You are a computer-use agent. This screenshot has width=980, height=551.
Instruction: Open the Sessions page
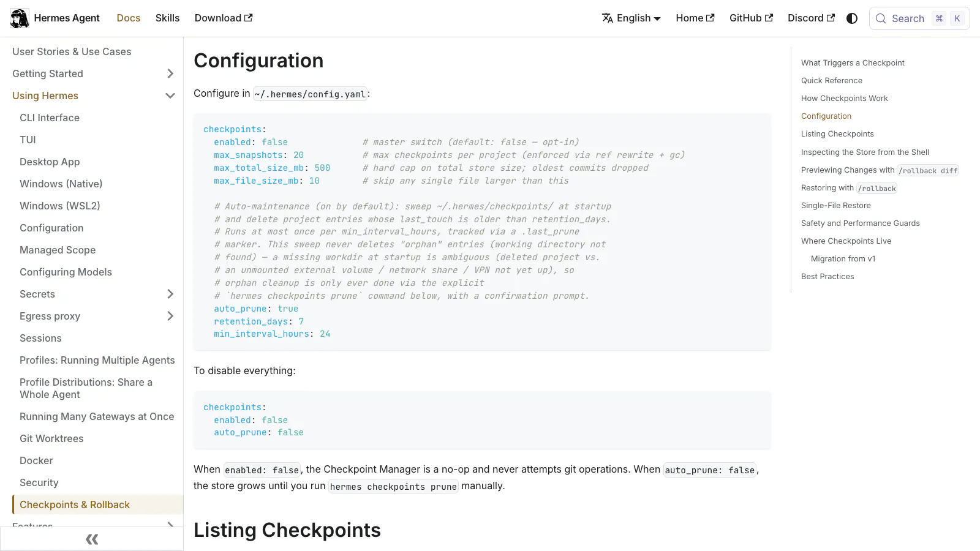coord(40,338)
